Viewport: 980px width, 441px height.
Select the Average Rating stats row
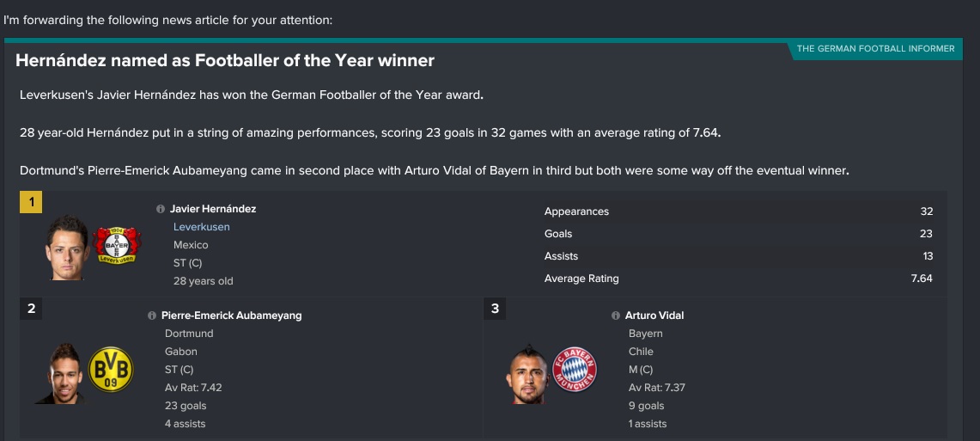coord(738,279)
